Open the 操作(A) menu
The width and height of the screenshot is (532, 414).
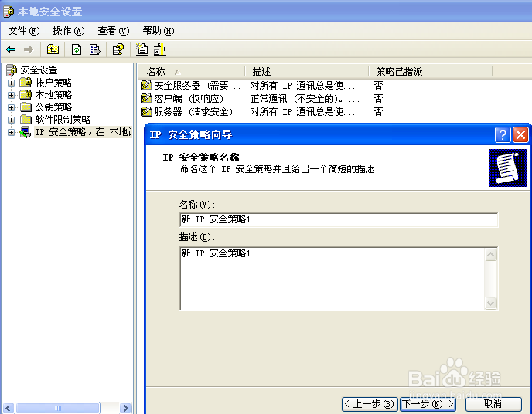[x=69, y=31]
